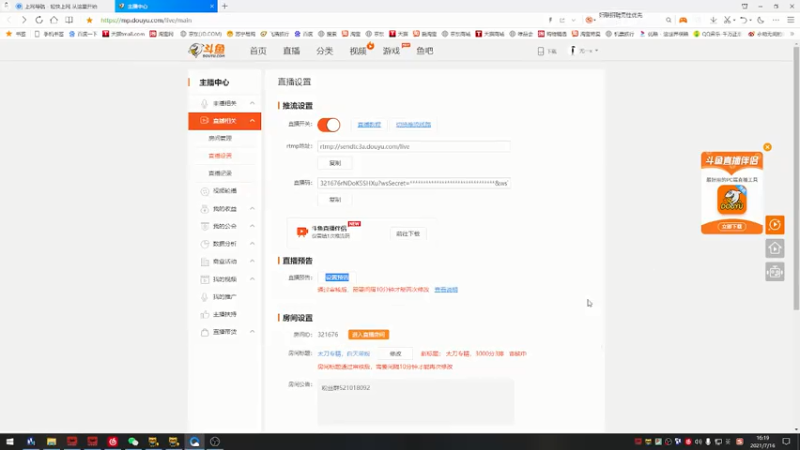The width and height of the screenshot is (800, 450).
Task: Click the game controller icon in browser toolbar
Action: click(683, 20)
